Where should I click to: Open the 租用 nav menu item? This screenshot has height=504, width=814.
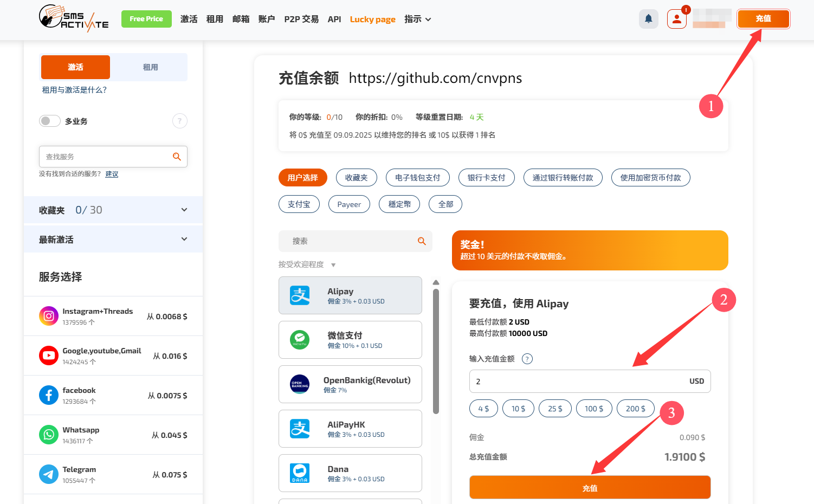pyautogui.click(x=215, y=19)
